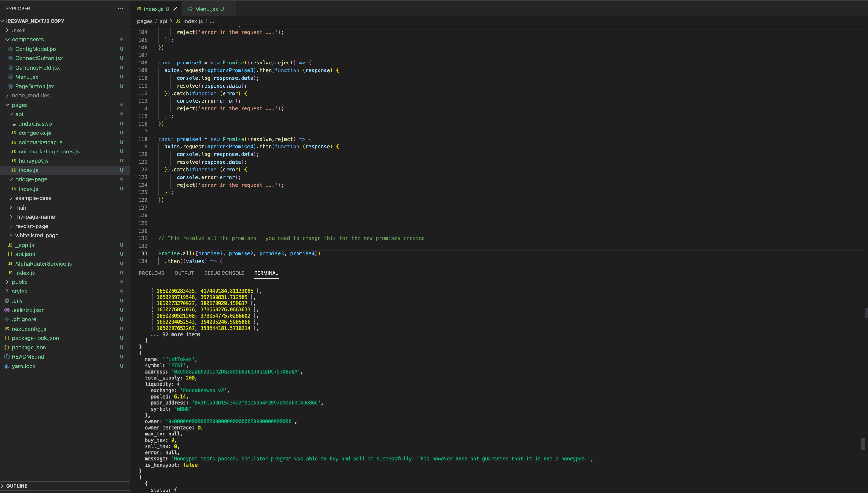The image size is (868, 493).
Task: Close the index.js editor tab
Action: pyautogui.click(x=175, y=9)
